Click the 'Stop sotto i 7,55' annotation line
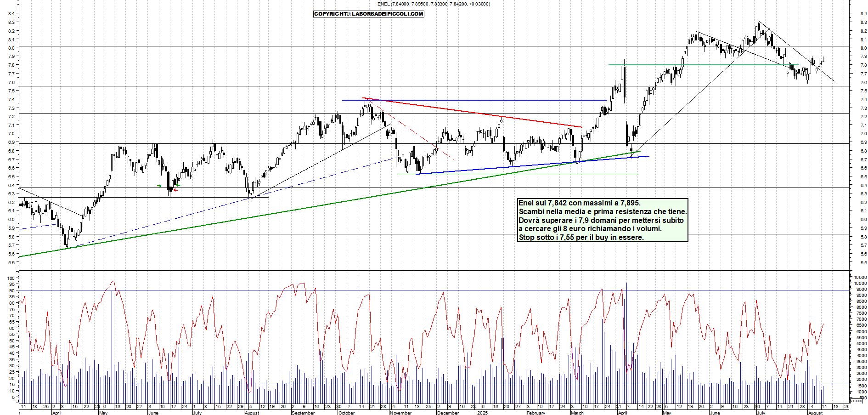Image resolution: width=868 pixels, height=415 pixels. pyautogui.click(x=581, y=238)
